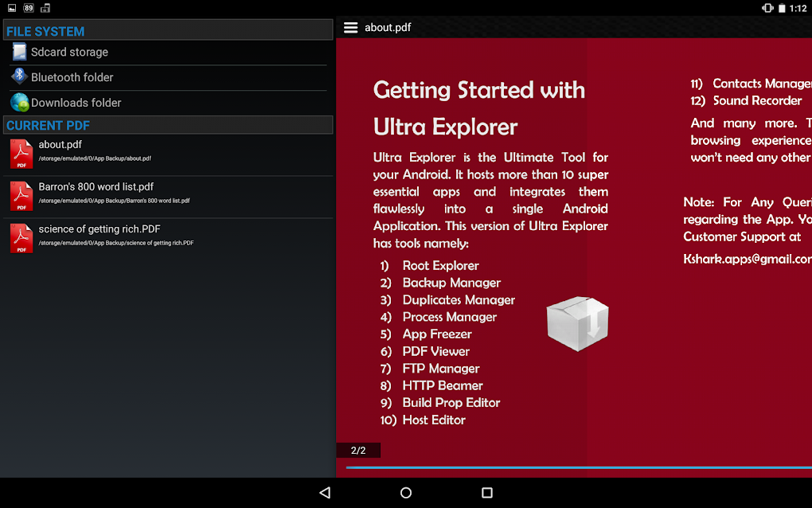Tap the Android recent apps button

[486, 492]
